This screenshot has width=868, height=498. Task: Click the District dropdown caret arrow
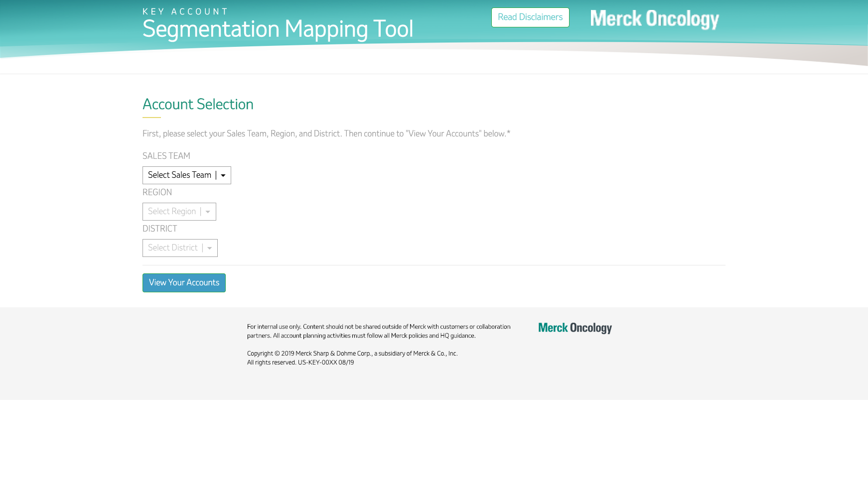[x=210, y=248]
